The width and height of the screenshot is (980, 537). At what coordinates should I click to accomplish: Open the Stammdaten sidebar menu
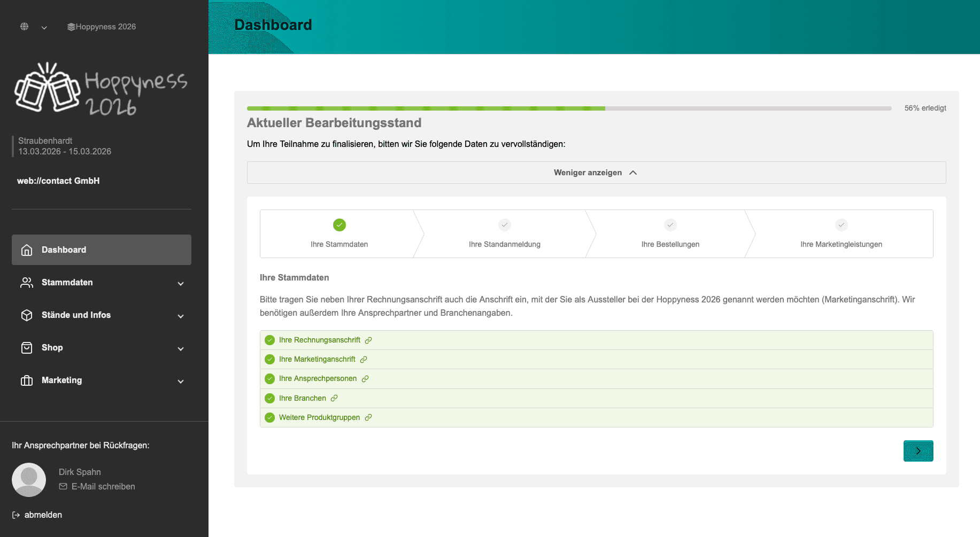coord(102,282)
